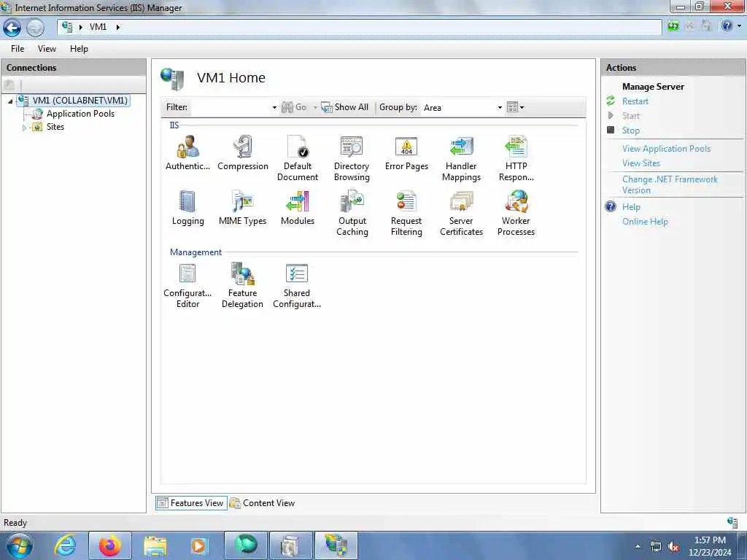Select the Sites tree item
Screen dimensions: 747x560
tap(55, 127)
